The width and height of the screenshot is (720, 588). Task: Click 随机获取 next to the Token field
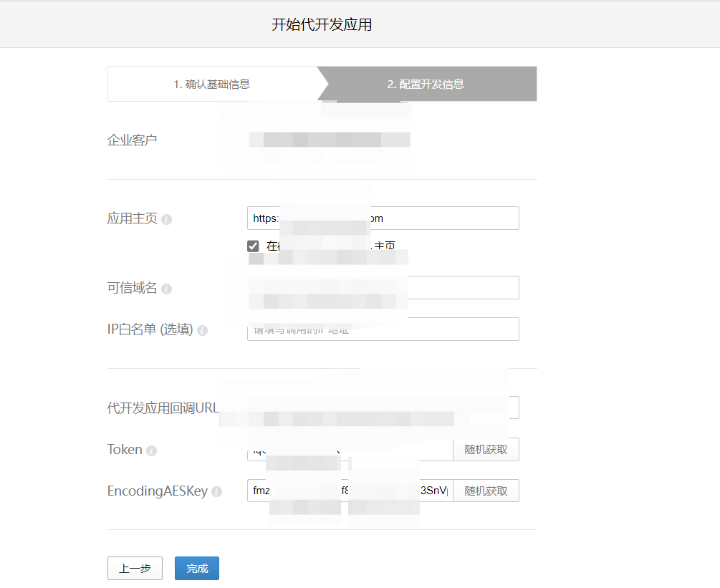click(x=486, y=450)
